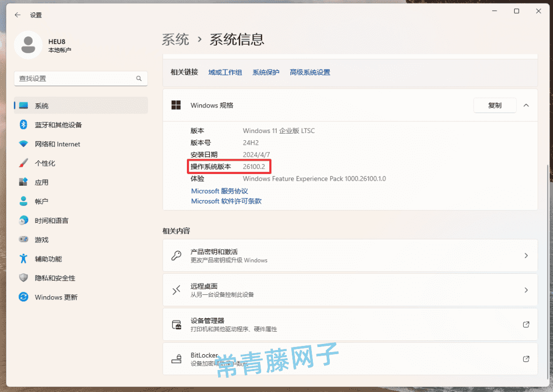553x392 pixels.
Task: Select 隐私和安全性 in sidebar
Action: pos(81,278)
